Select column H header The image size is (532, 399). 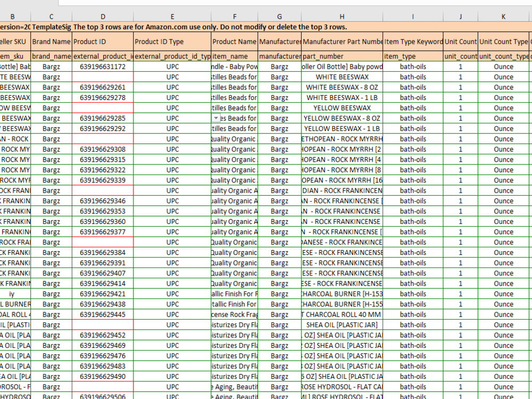[x=342, y=16]
